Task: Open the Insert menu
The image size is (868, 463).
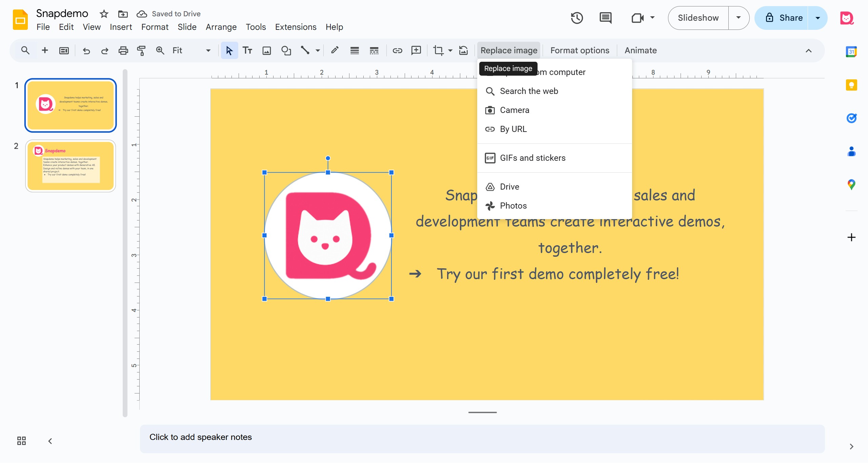Action: coord(121,27)
